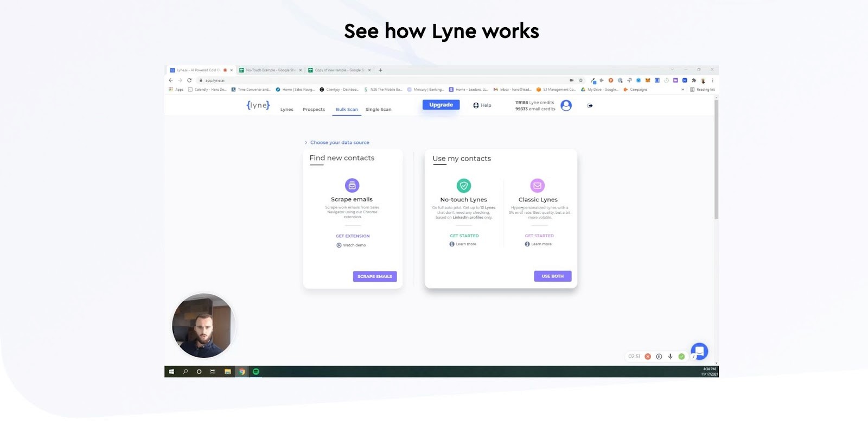
Task: Open the chat support bubble
Action: click(x=699, y=351)
